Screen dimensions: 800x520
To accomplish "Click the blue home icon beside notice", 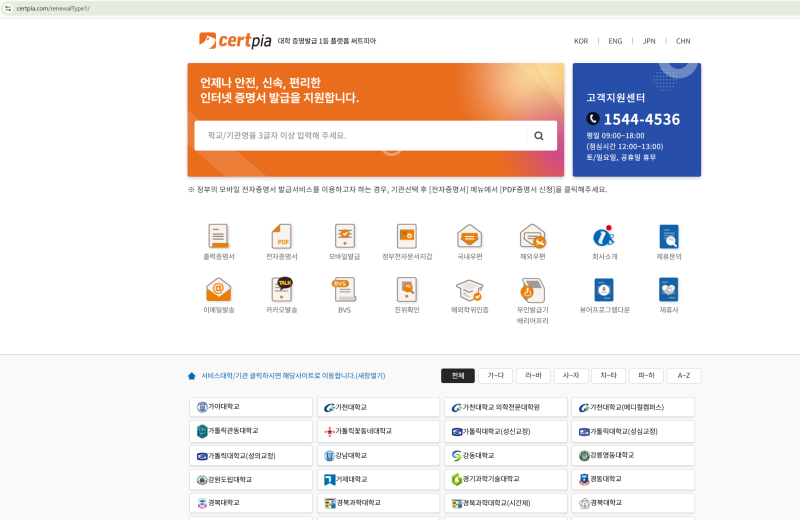I will click(192, 376).
